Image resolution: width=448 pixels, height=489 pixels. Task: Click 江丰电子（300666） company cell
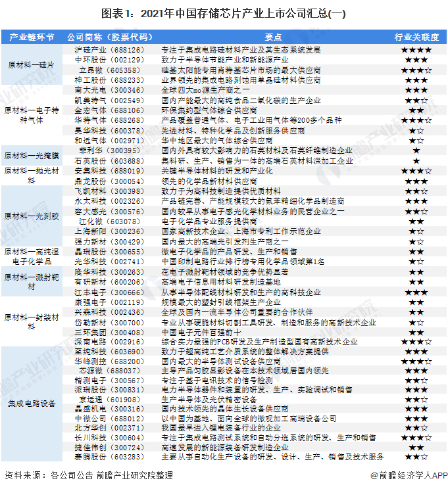(110, 292)
